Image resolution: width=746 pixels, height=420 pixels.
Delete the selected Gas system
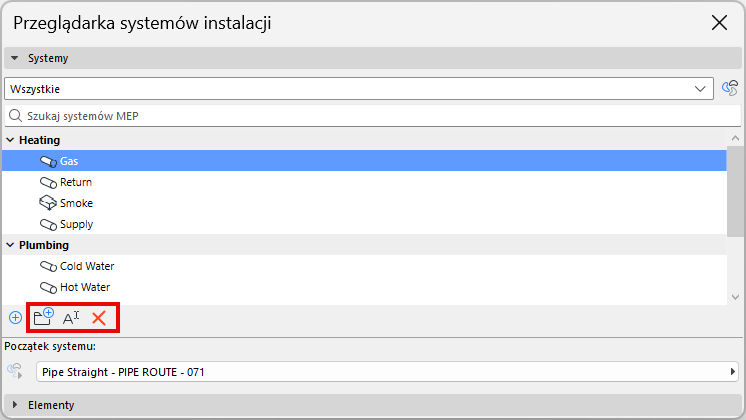point(99,318)
